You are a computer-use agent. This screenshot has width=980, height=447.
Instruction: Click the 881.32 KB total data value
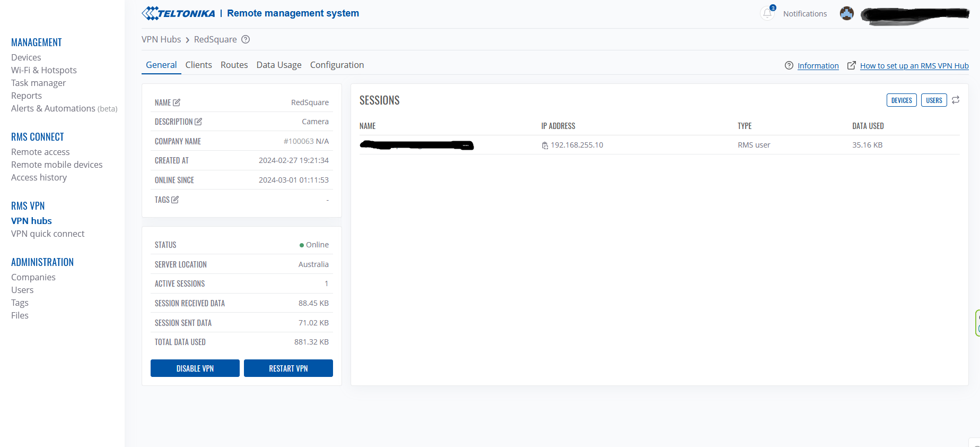311,342
